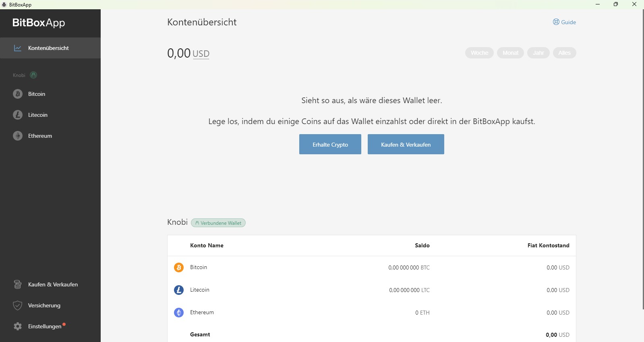Screen dimensions: 644x342
Task: Go to Kaufen & Verkaufen in the sidebar
Action: pos(50,284)
